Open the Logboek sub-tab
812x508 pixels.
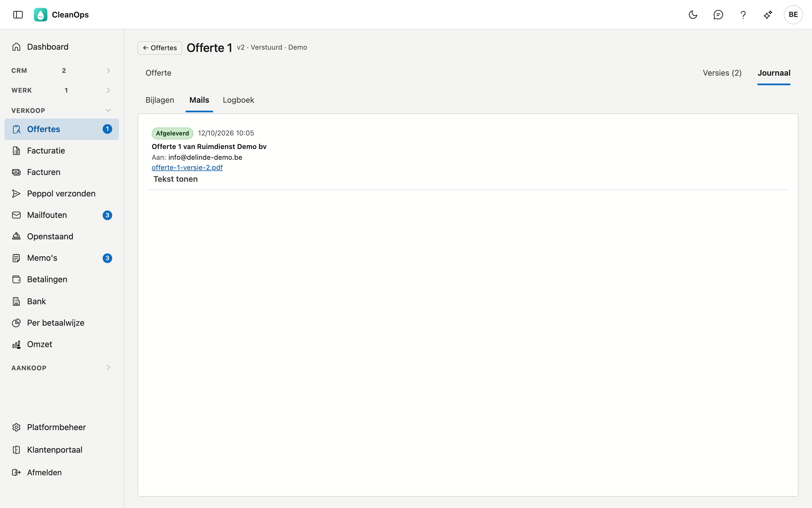[238, 100]
